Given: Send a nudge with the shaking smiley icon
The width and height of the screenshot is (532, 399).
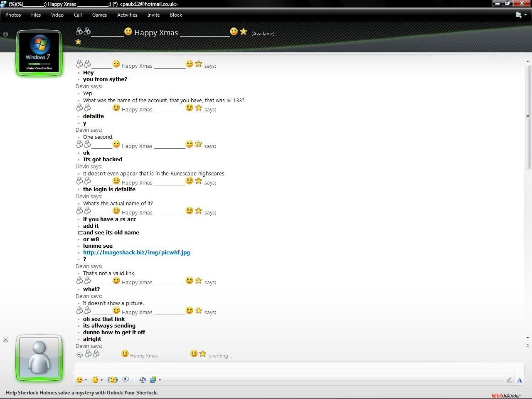Looking at the screenshot, I should pyautogui.click(x=112, y=379).
